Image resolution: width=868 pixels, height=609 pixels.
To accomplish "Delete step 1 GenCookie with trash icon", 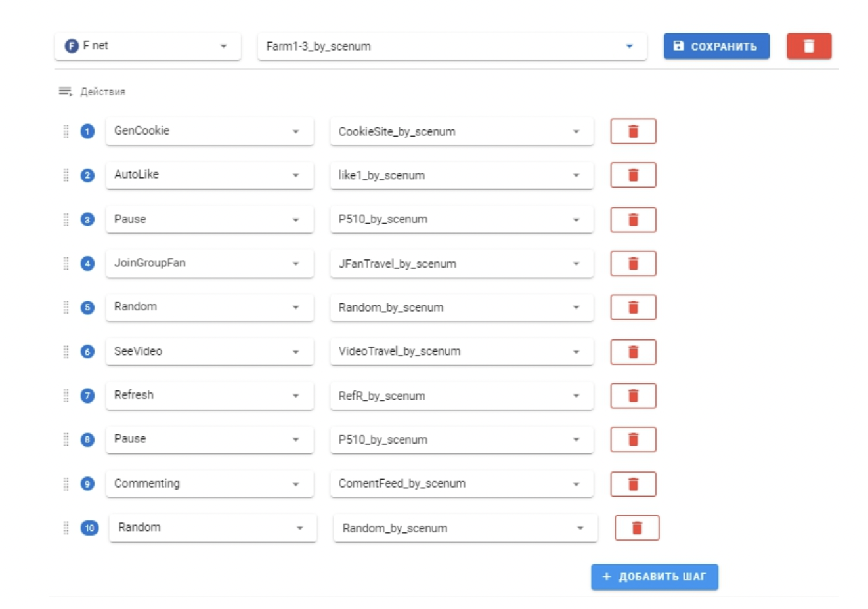I will coord(633,131).
